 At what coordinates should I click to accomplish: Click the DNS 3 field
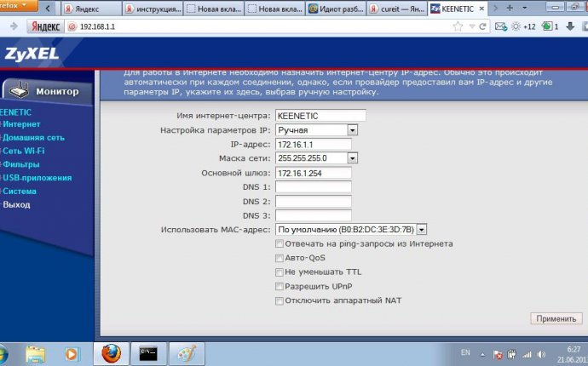pos(314,215)
